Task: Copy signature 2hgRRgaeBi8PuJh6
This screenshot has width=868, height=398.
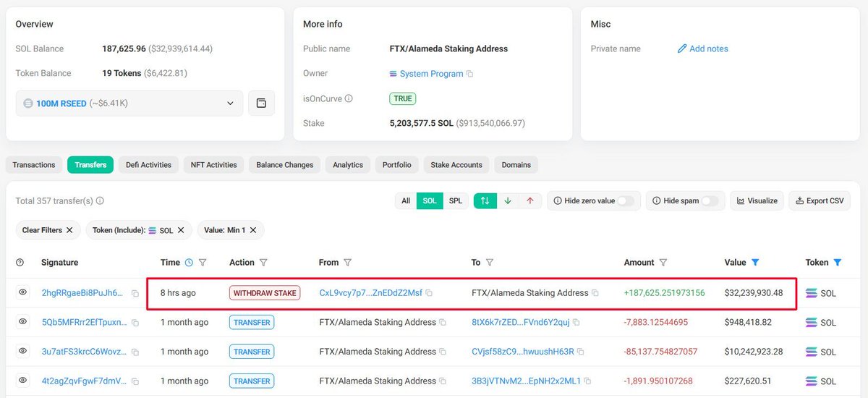Action: pos(135,294)
